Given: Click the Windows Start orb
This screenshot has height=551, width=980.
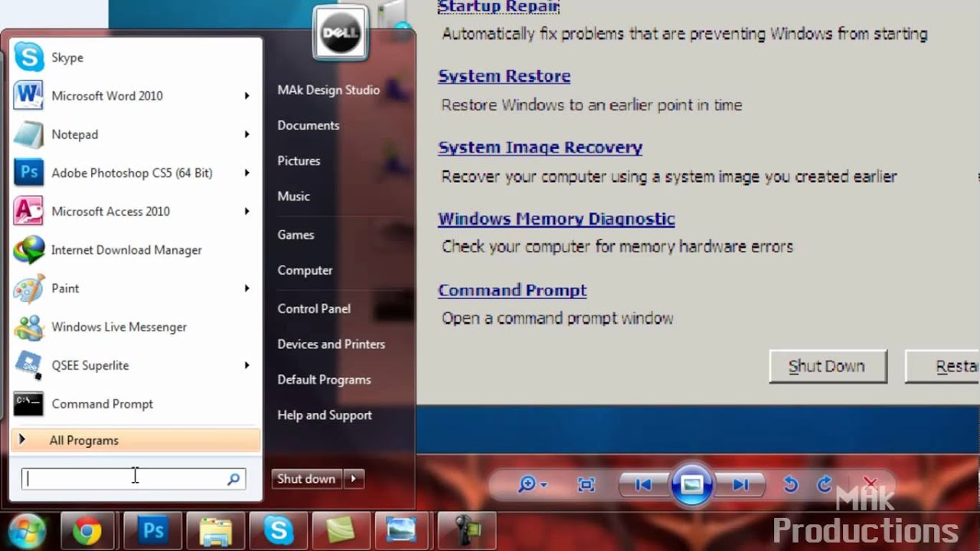Looking at the screenshot, I should [x=28, y=531].
